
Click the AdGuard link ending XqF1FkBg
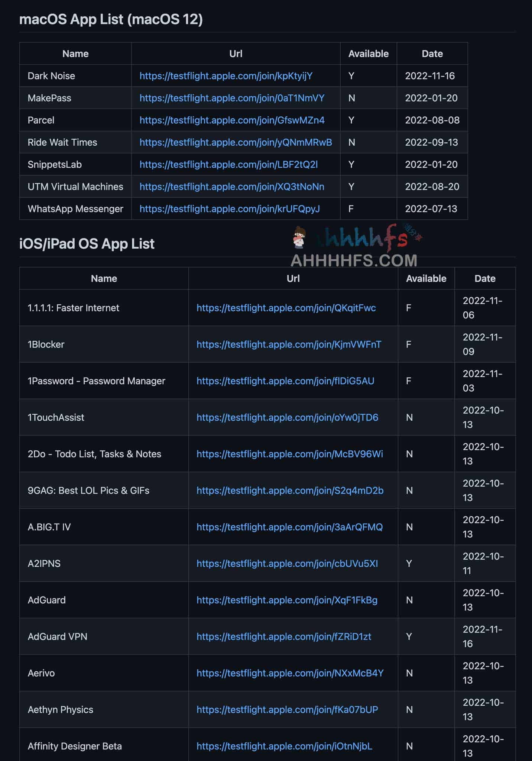click(x=287, y=600)
